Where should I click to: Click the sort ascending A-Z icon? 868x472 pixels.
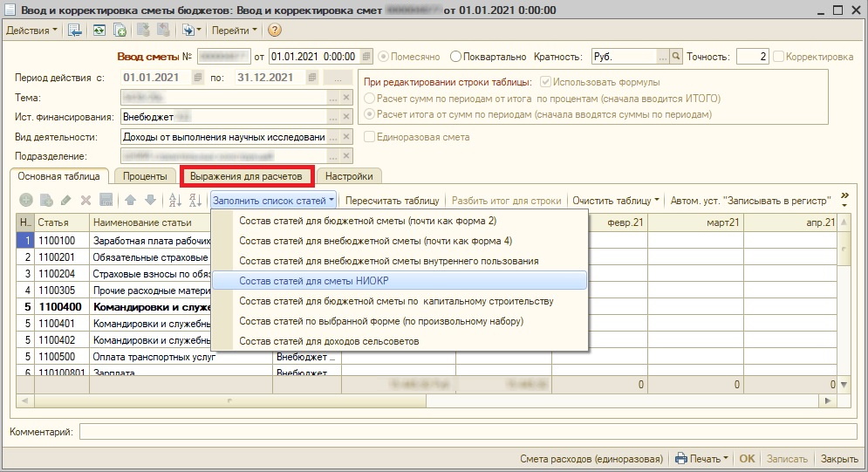[x=173, y=200]
